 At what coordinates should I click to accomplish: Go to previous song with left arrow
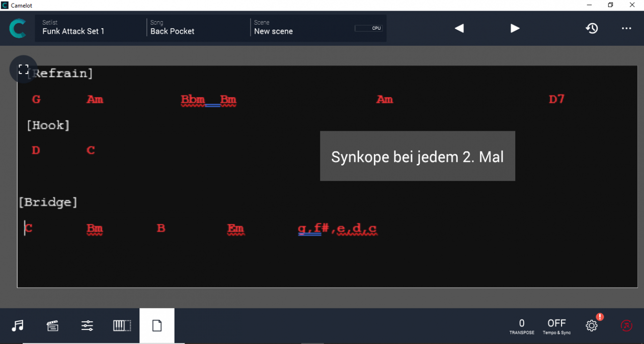pos(459,28)
